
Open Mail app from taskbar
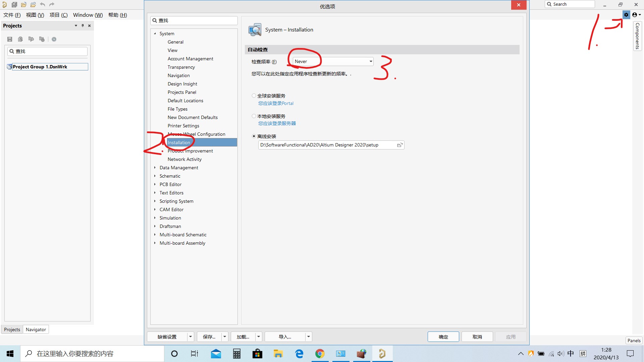click(x=216, y=354)
